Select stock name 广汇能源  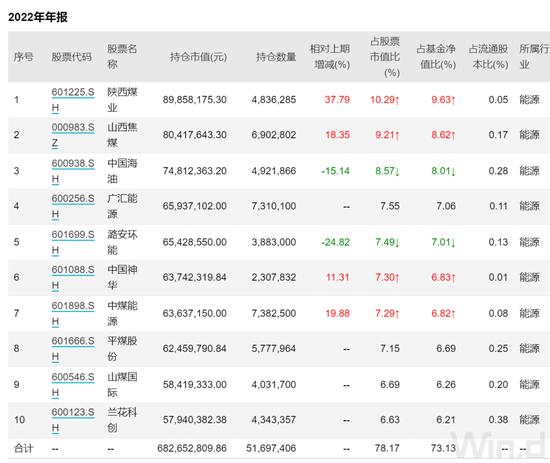[x=122, y=206]
